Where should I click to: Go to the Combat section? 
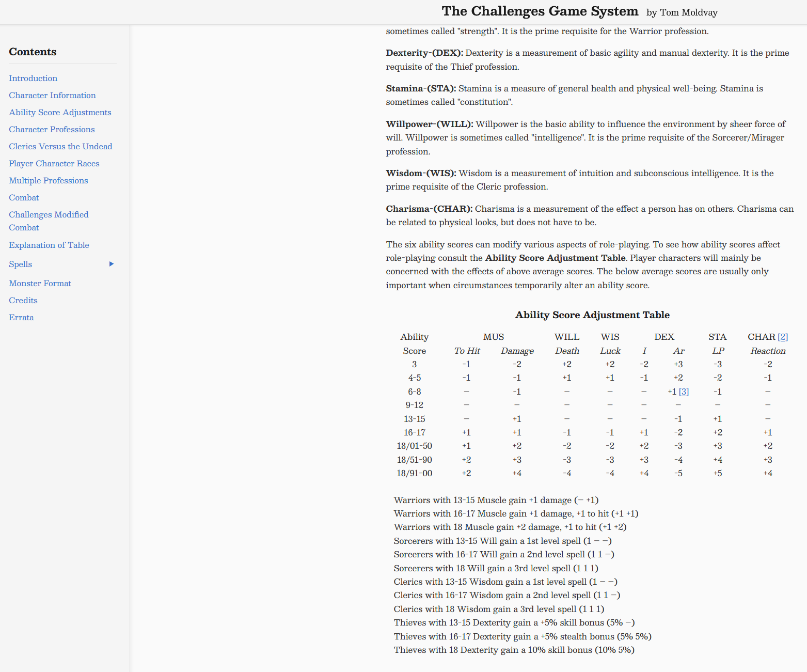coord(24,197)
